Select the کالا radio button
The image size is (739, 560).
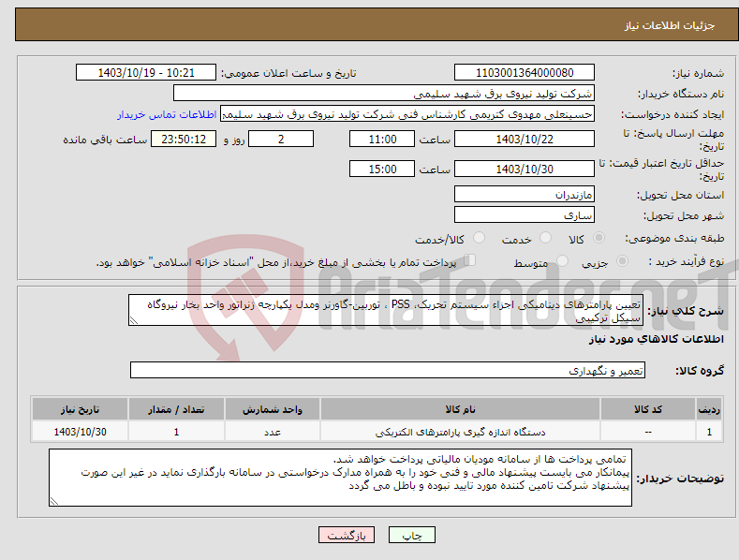599,238
